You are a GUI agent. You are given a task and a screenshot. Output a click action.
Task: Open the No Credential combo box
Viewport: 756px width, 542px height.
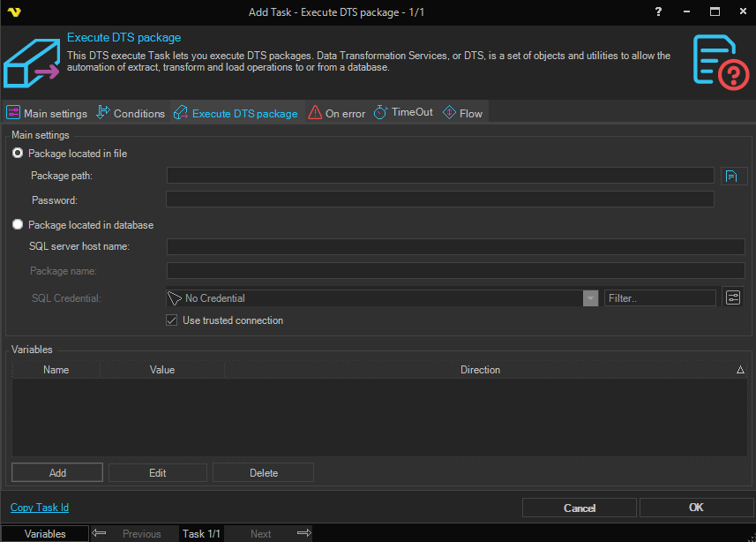pyautogui.click(x=375, y=298)
